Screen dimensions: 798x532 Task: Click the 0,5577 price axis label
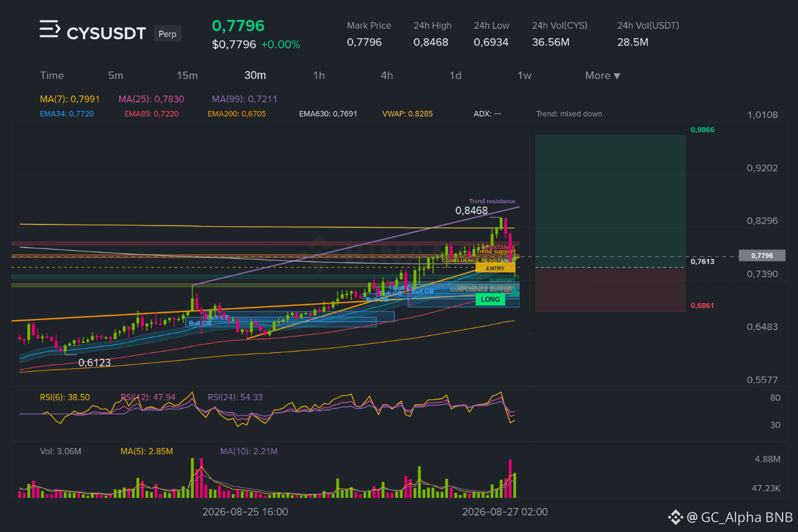point(762,380)
